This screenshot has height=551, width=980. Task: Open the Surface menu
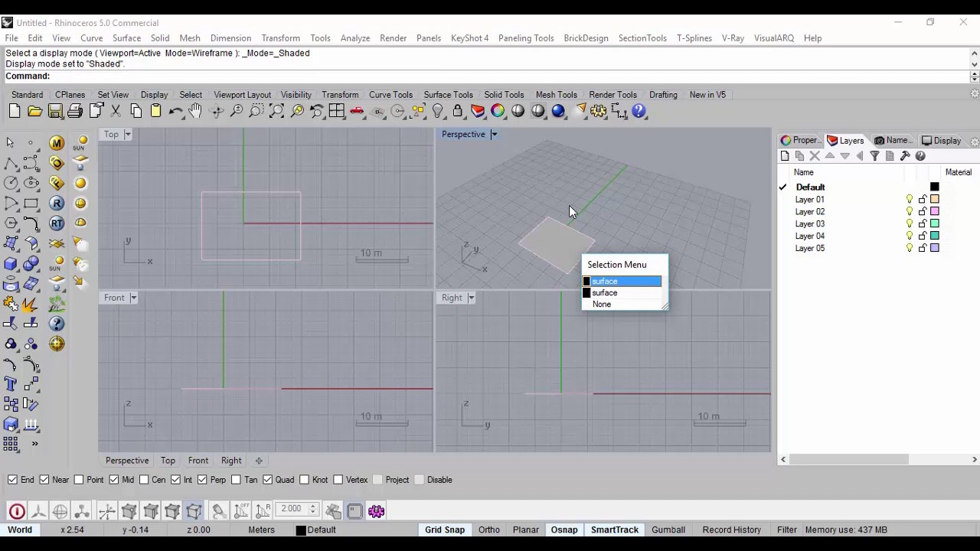(x=126, y=38)
